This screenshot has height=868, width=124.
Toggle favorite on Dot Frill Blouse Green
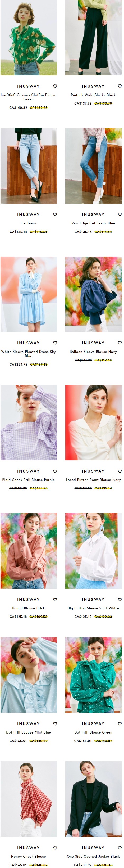pos(120,723)
